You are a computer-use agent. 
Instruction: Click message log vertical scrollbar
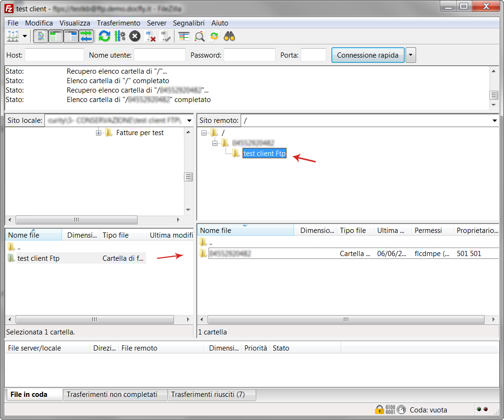[x=494, y=88]
